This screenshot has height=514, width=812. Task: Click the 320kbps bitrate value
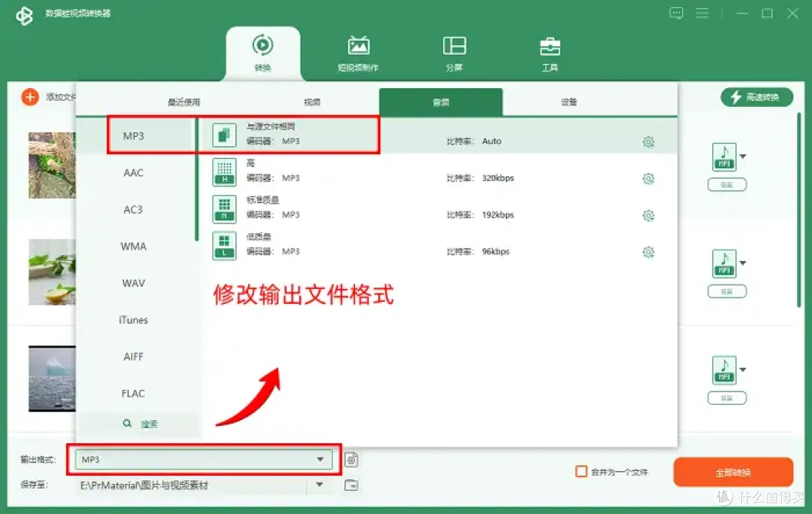point(498,178)
